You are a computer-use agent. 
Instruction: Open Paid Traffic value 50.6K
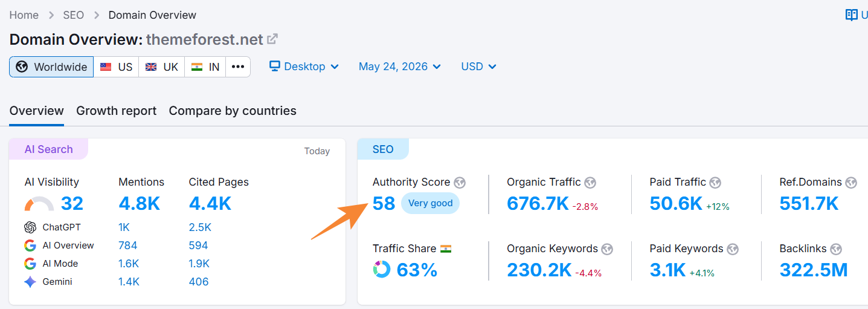pos(676,204)
